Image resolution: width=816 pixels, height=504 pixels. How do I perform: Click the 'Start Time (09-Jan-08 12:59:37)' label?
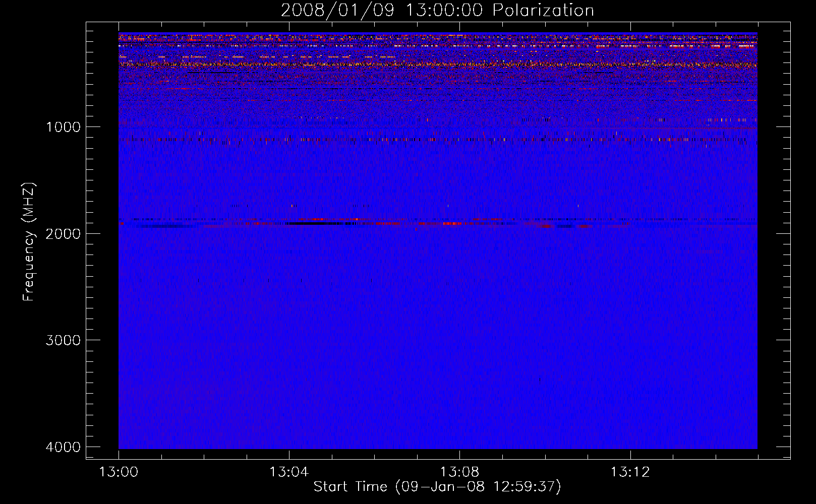(437, 487)
